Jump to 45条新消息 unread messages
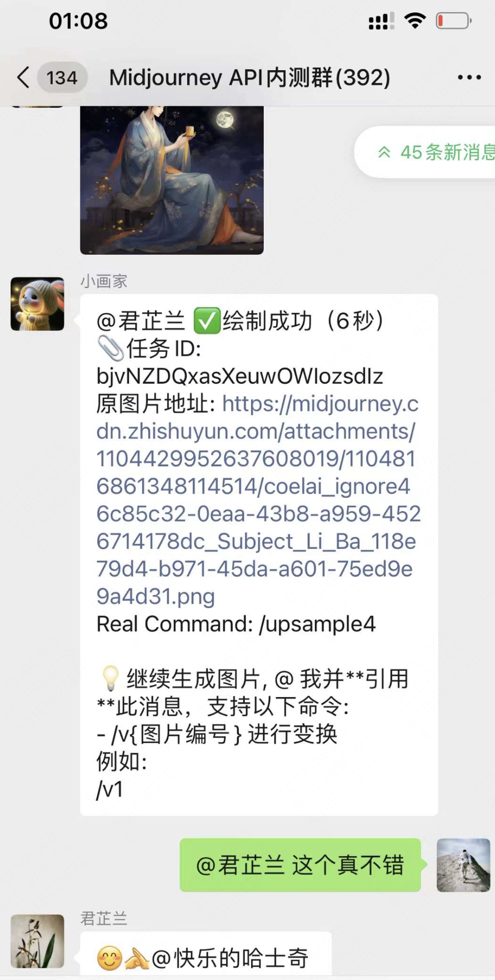 coord(435,152)
